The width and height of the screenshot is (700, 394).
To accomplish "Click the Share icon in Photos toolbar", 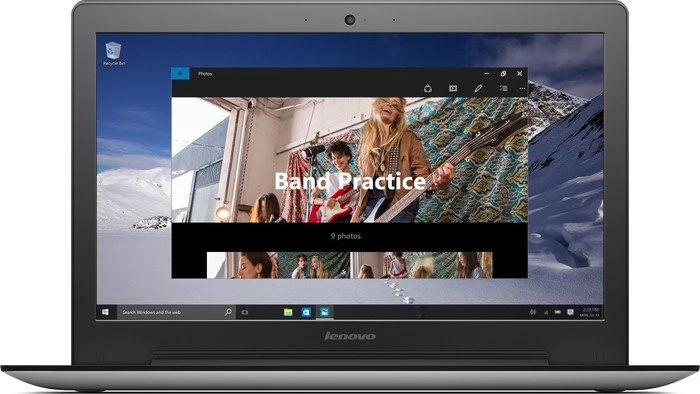I will point(428,88).
